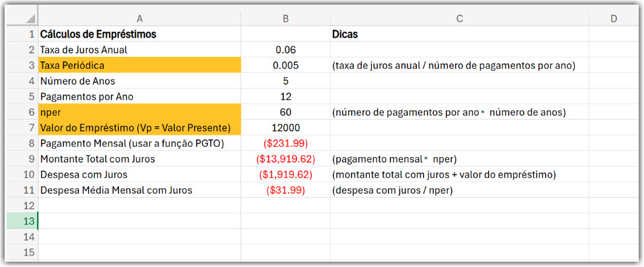
Task: Click cell 'Pagamentos por Ano'
Action: pos(139,96)
